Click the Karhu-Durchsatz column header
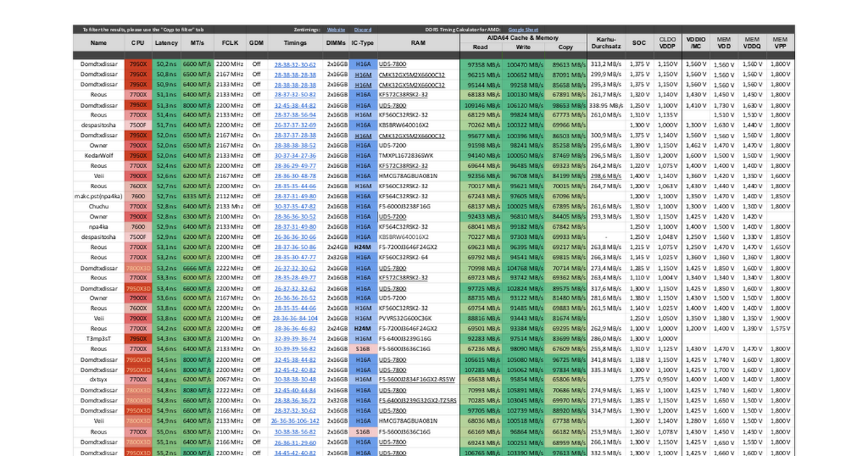This screenshot has height=456, width=868. (606, 43)
